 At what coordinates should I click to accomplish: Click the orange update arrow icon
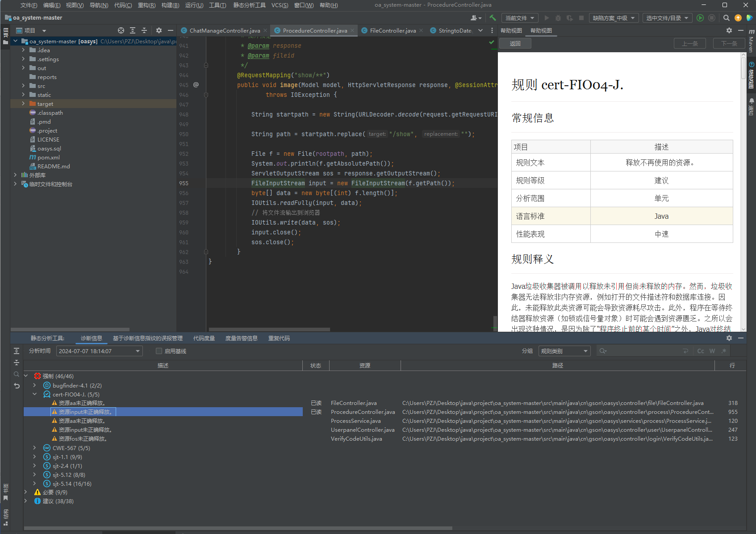click(738, 18)
